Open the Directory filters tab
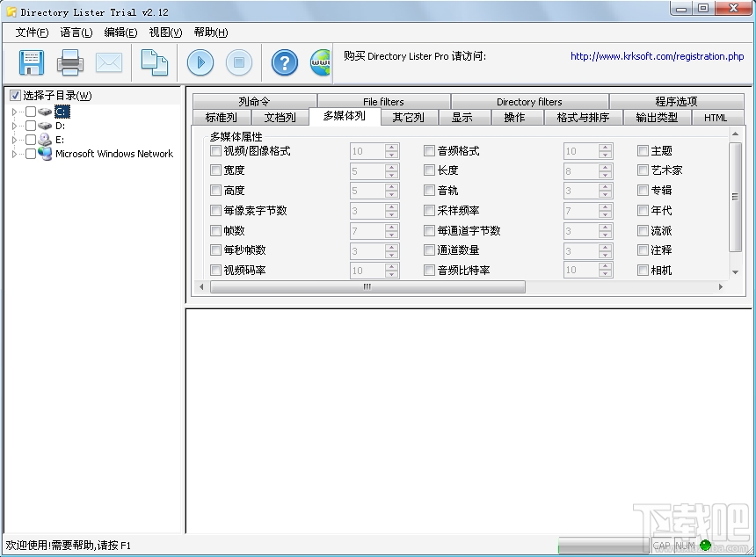 (x=529, y=100)
